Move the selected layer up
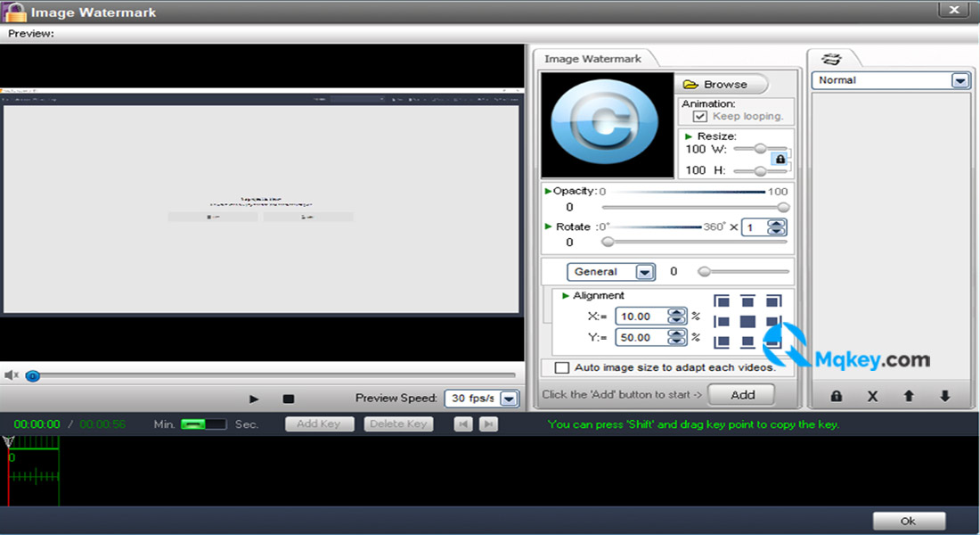Image resolution: width=980 pixels, height=535 pixels. pyautogui.click(x=909, y=396)
